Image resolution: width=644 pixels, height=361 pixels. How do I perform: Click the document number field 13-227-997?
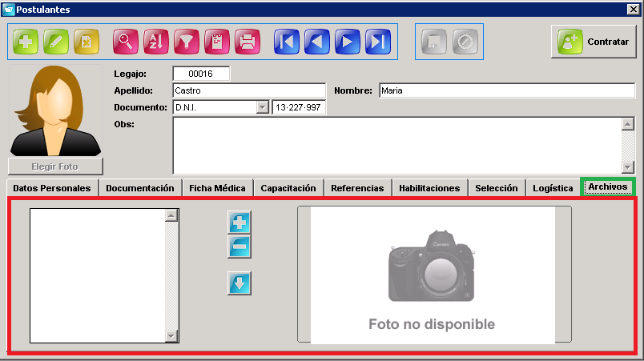point(299,107)
